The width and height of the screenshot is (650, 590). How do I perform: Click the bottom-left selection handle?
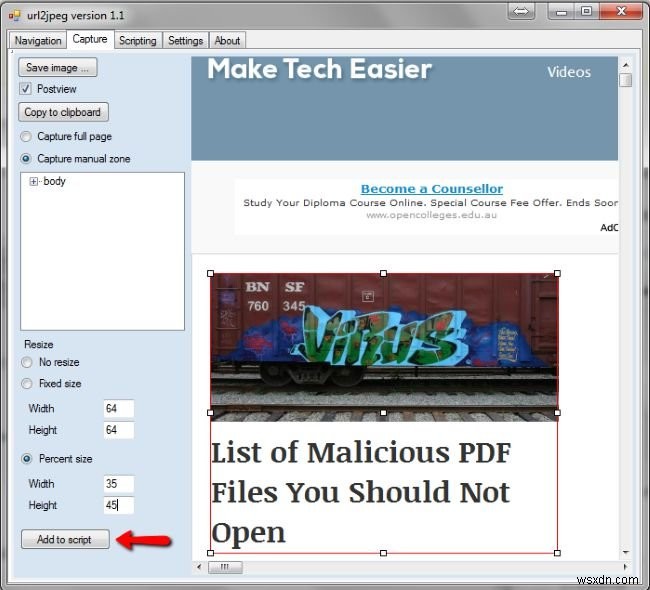point(211,553)
